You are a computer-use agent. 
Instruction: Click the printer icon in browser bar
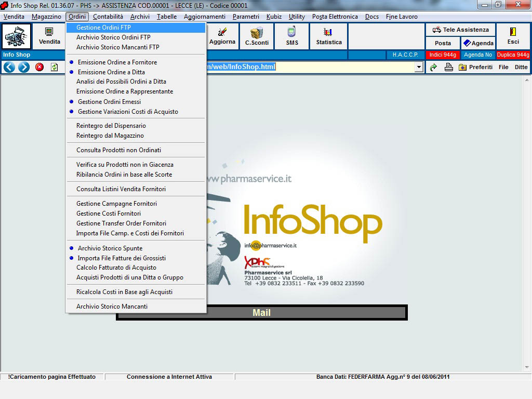(448, 67)
